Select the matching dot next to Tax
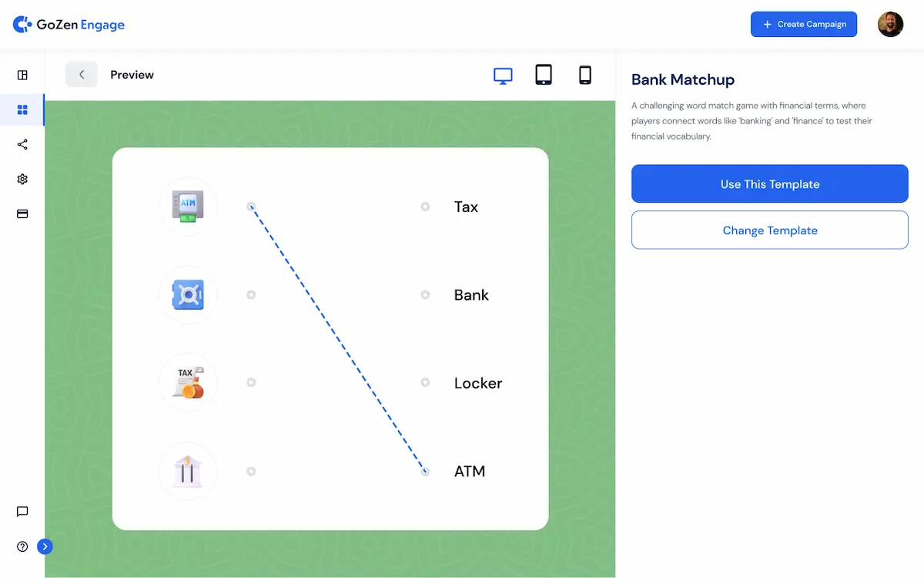 pos(425,207)
